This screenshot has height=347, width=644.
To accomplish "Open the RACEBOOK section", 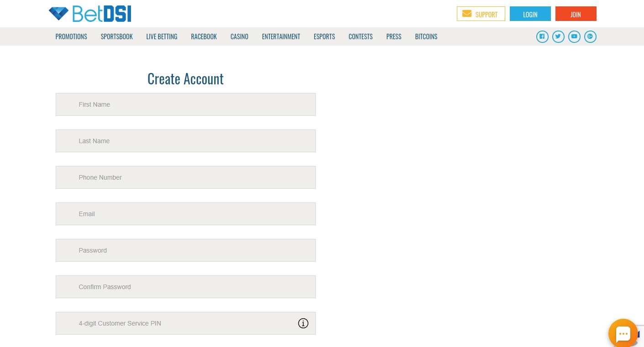I will tap(204, 36).
